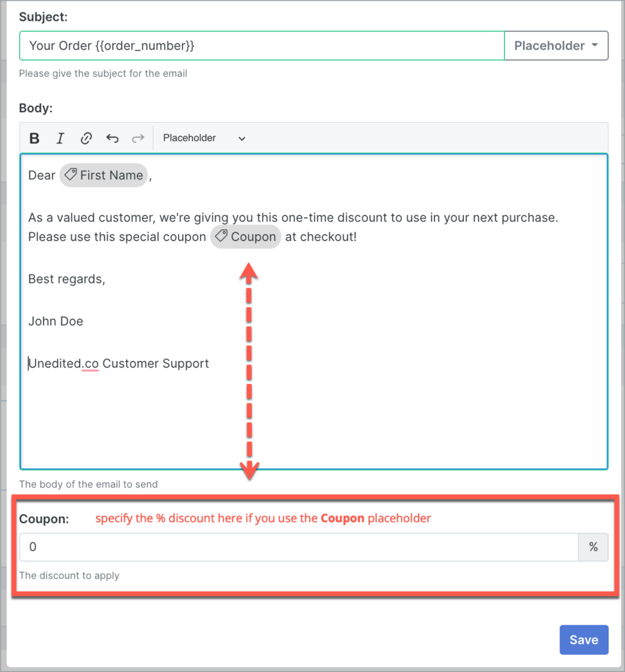The image size is (625, 672).
Task: Undo the last edit with the undo arrow
Action: [112, 138]
